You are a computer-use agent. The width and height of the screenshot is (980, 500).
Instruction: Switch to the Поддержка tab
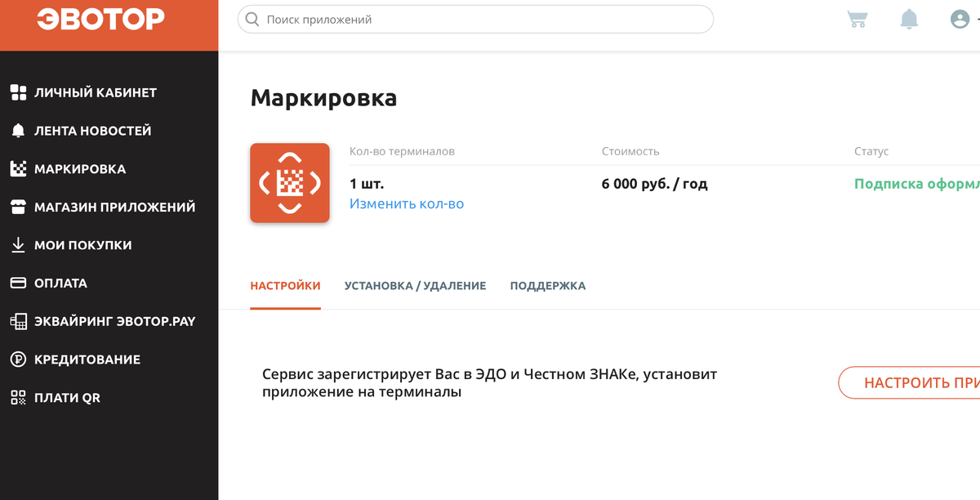pos(548,286)
